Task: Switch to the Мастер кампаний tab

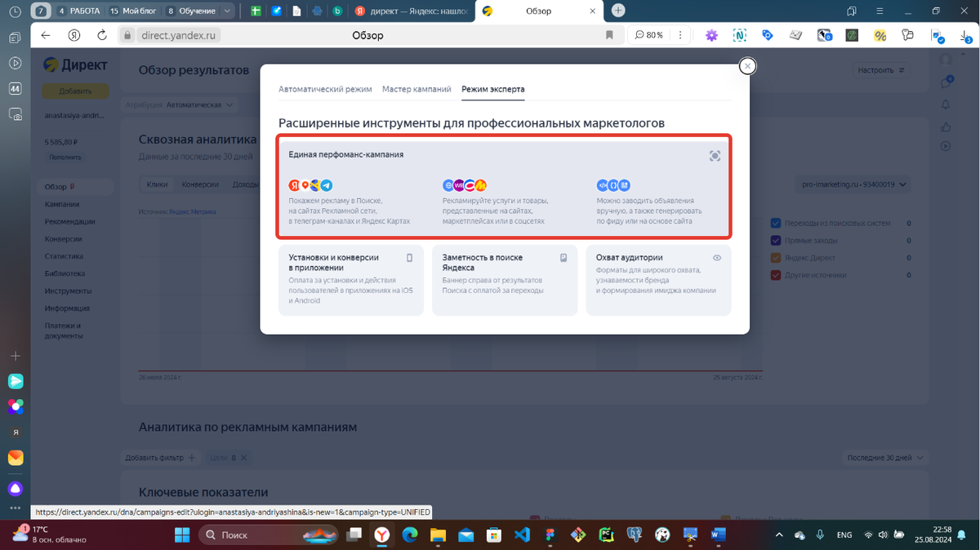Action: 416,89
